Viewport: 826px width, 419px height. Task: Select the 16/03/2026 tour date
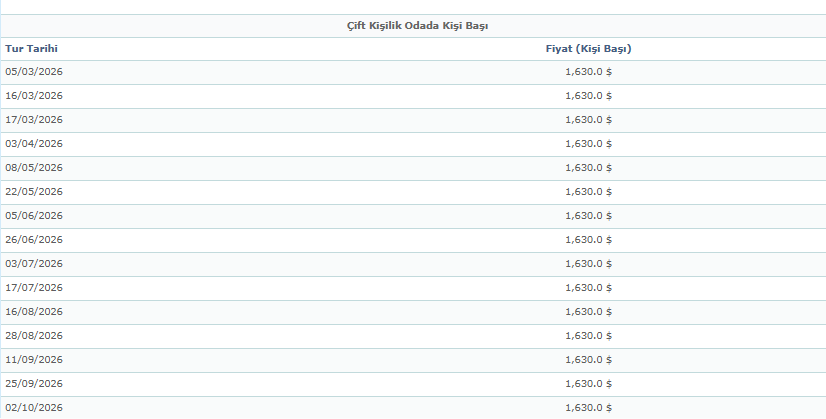click(x=34, y=96)
